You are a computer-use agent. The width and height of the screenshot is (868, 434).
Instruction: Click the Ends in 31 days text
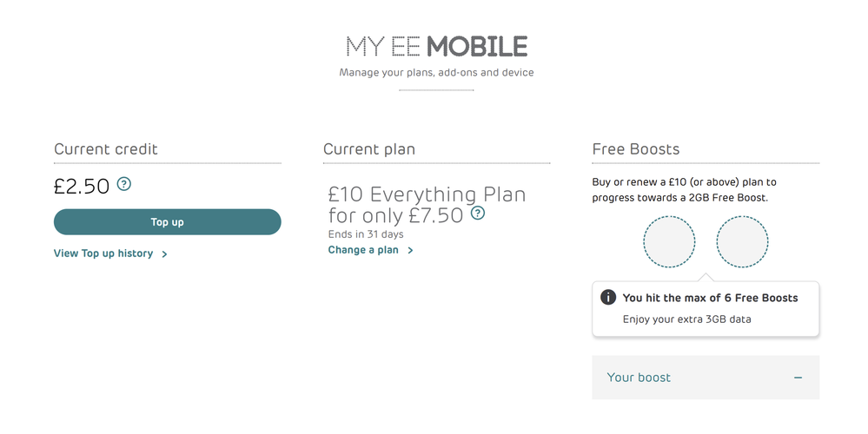tap(366, 234)
